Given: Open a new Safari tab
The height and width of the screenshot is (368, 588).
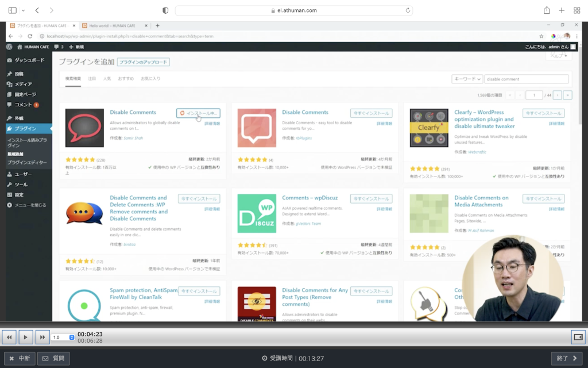Looking at the screenshot, I should click(562, 10).
